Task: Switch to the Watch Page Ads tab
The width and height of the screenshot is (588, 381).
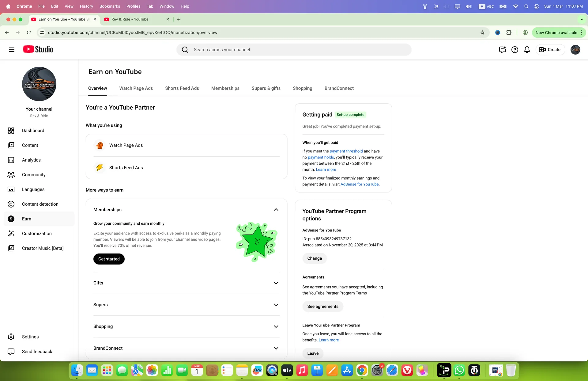Action: tap(136, 88)
